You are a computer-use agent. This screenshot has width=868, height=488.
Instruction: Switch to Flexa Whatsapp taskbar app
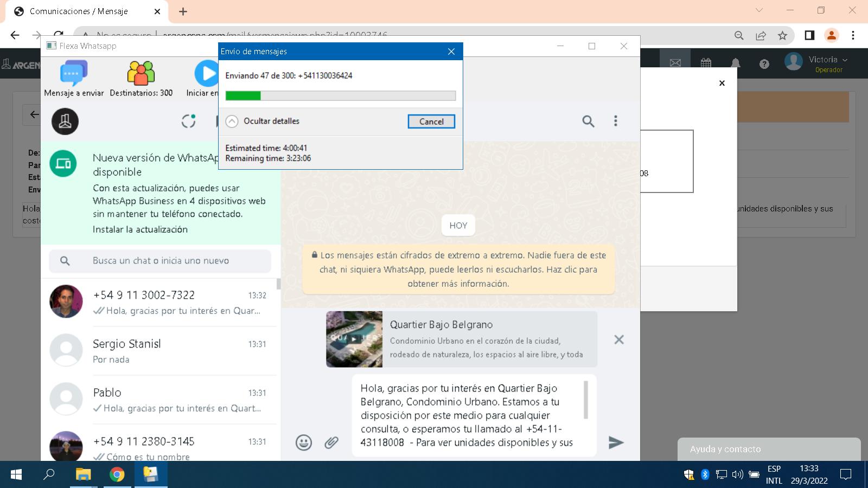(150, 474)
